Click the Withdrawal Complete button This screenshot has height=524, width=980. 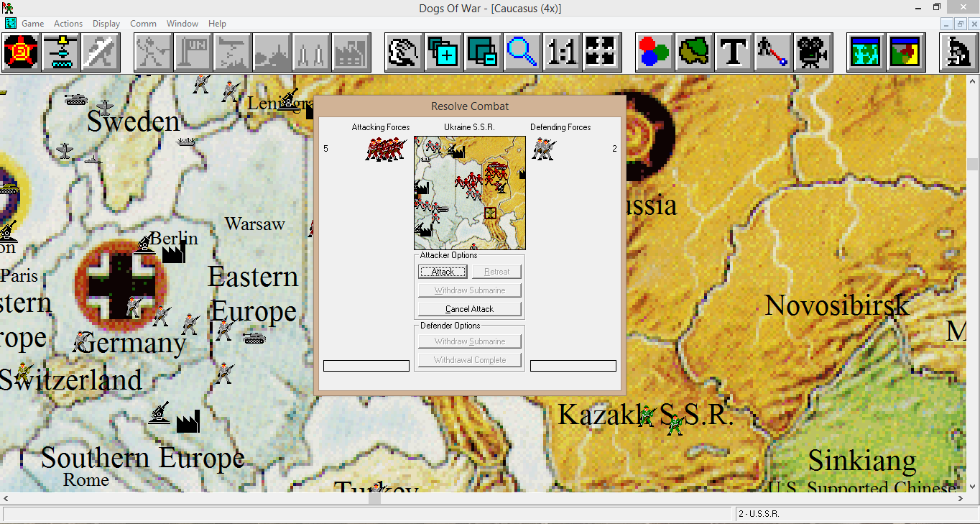pyautogui.click(x=470, y=360)
